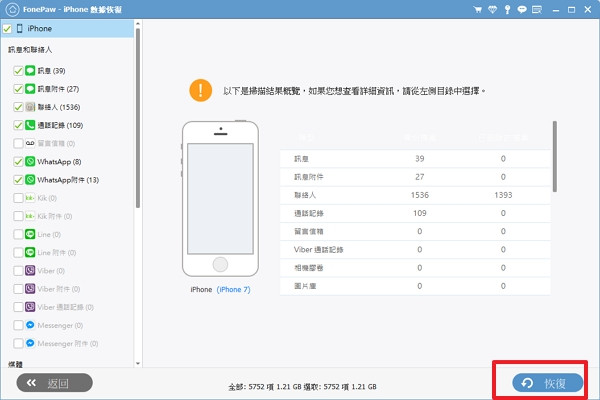Open the shopping cart purchase icon
The height and width of the screenshot is (400, 600).
pos(478,10)
